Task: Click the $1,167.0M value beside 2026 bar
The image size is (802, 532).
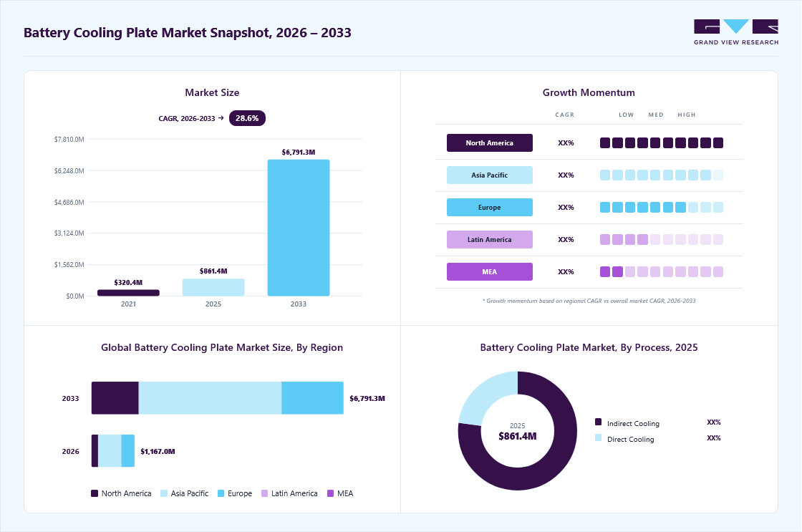Action: coord(158,452)
